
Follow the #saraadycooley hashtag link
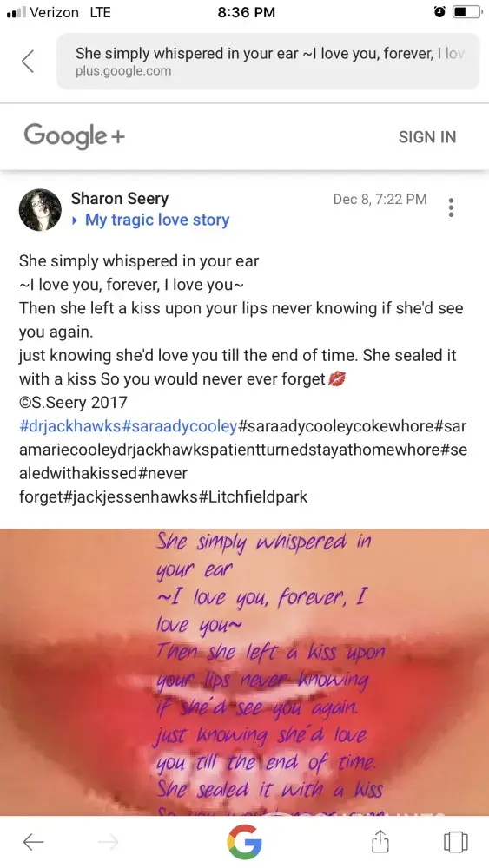pyautogui.click(x=180, y=427)
